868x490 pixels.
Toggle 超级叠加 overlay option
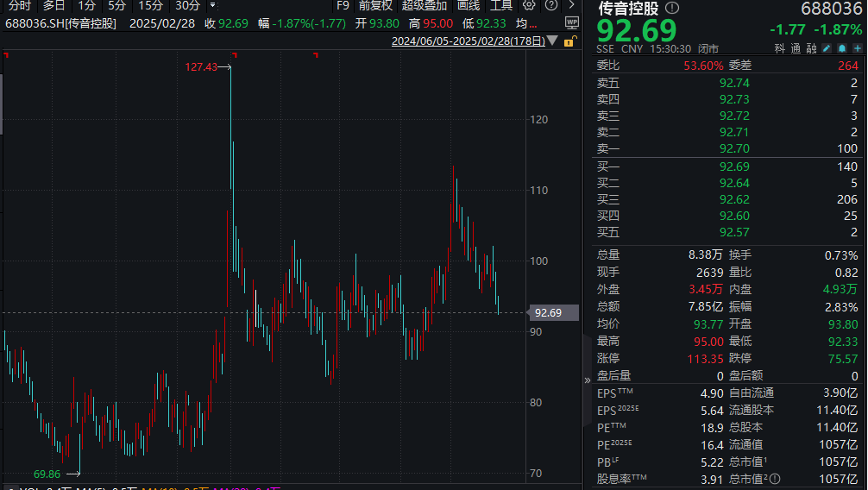(x=424, y=5)
